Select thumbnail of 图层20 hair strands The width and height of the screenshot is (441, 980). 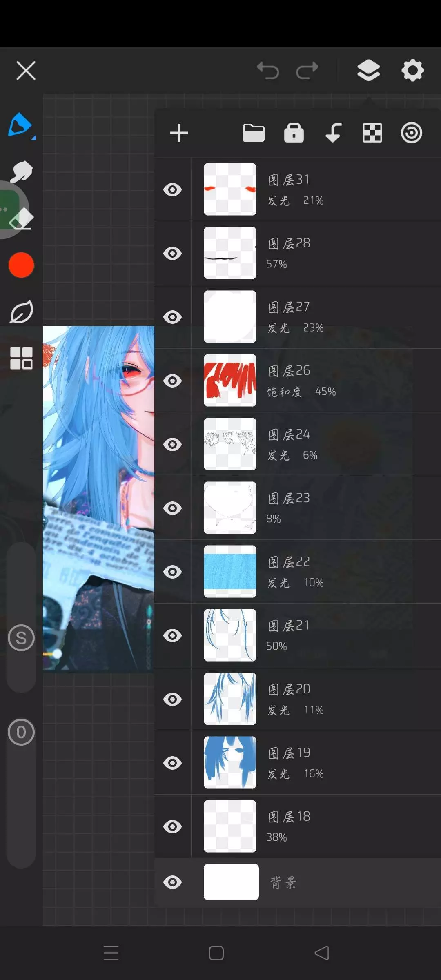(x=230, y=699)
